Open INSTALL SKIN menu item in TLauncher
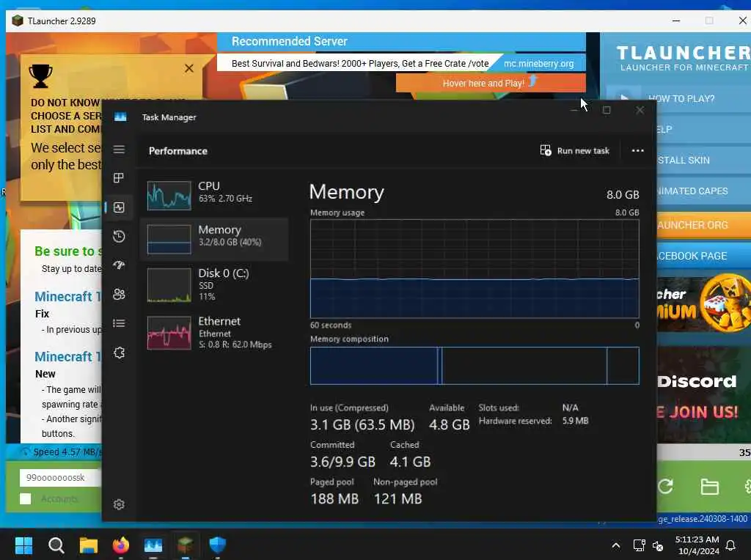751x560 pixels. coord(704,160)
